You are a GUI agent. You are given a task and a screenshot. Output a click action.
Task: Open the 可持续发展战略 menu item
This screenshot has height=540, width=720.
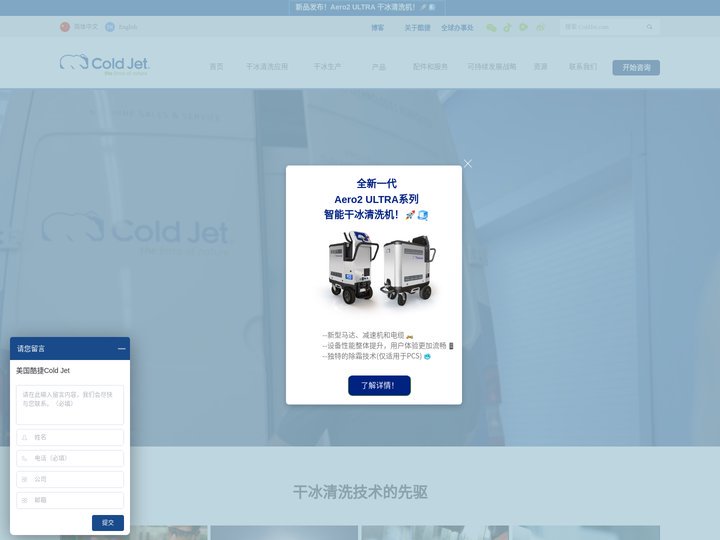492,67
